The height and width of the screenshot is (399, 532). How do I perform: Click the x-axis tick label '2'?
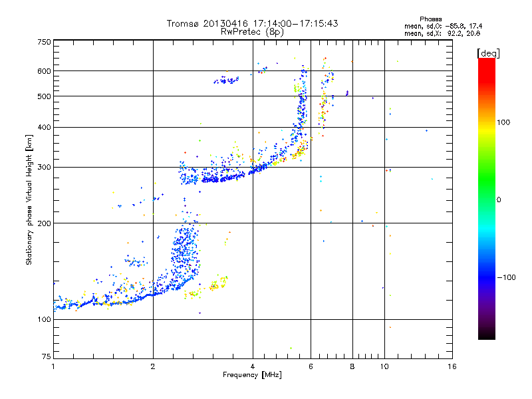[x=153, y=366]
